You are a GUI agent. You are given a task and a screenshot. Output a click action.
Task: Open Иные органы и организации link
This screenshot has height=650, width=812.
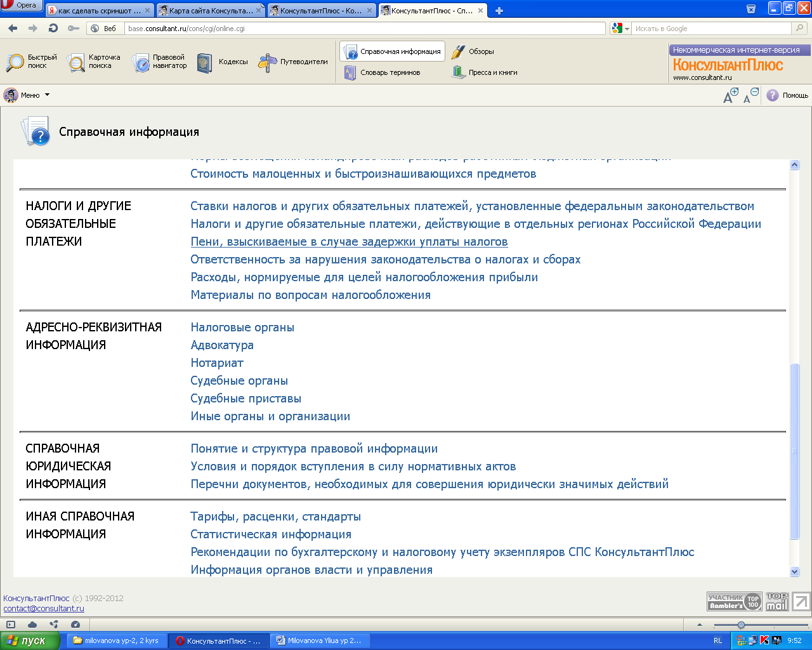point(270,416)
